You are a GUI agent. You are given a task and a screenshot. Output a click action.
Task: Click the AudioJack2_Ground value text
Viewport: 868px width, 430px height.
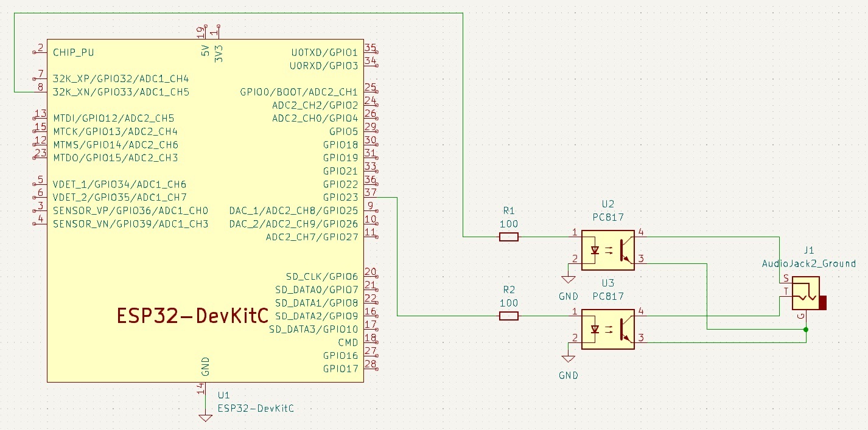click(x=809, y=263)
